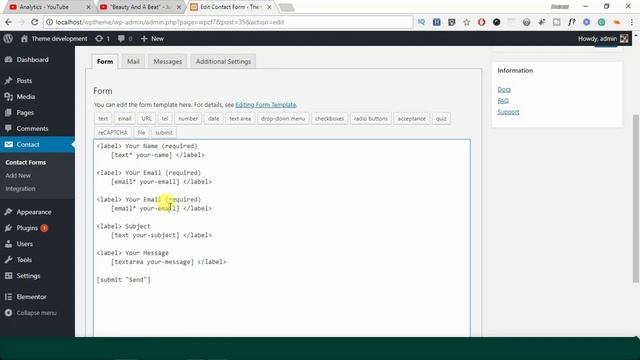Reload the page
The width and height of the screenshot is (640, 360).
[35, 22]
